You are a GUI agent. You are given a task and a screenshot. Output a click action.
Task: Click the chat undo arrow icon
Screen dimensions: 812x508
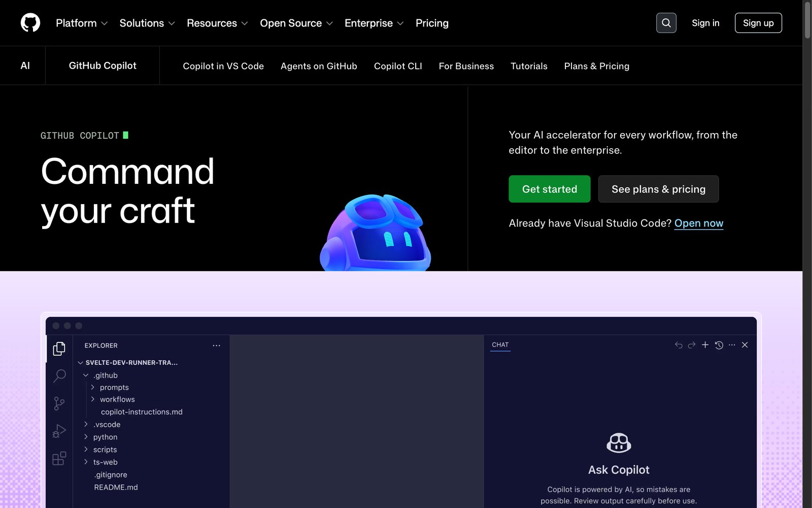[679, 345]
